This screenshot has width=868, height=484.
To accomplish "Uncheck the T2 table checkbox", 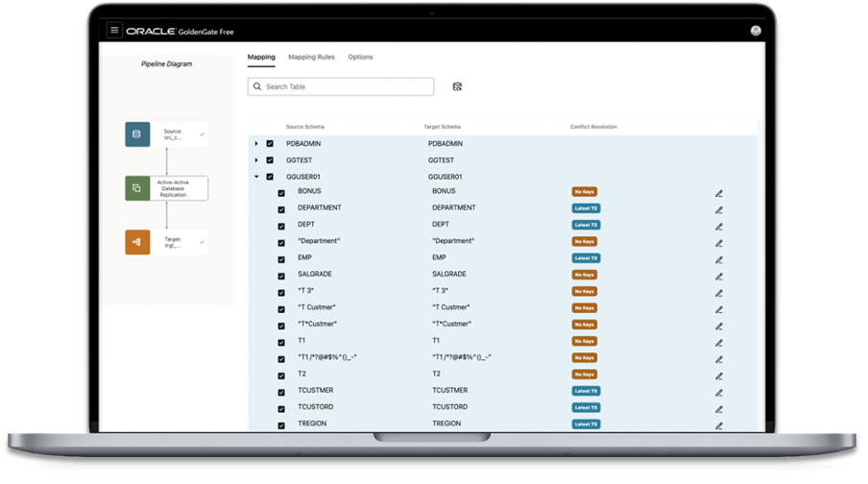I will (281, 376).
